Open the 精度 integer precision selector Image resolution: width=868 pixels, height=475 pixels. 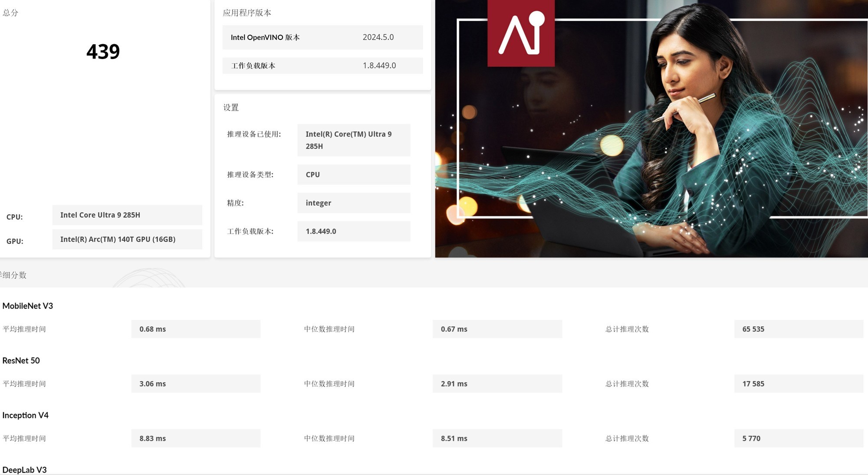[x=353, y=203]
